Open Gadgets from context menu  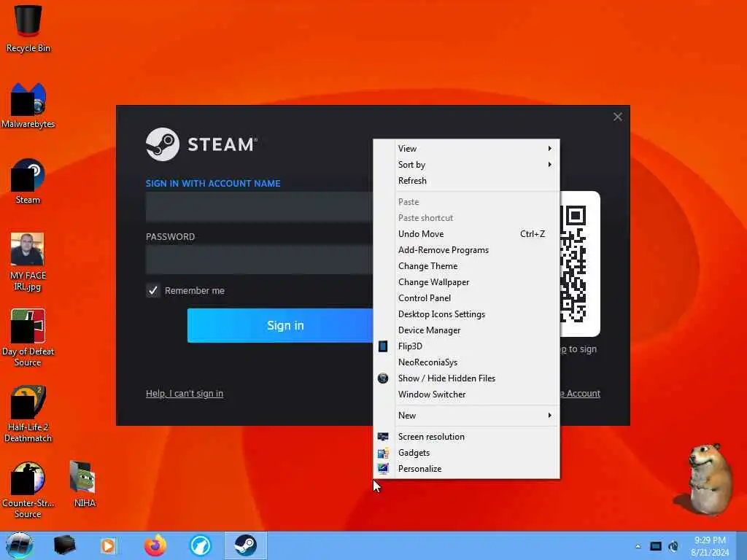[466, 453]
